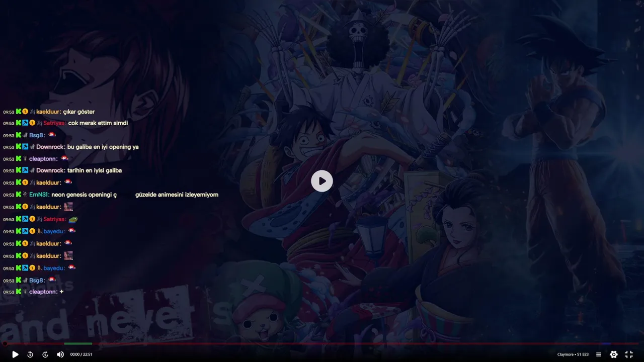The height and width of the screenshot is (362, 644).
Task: Click cleaptonn's name beside the "+" message
Action: point(43,292)
